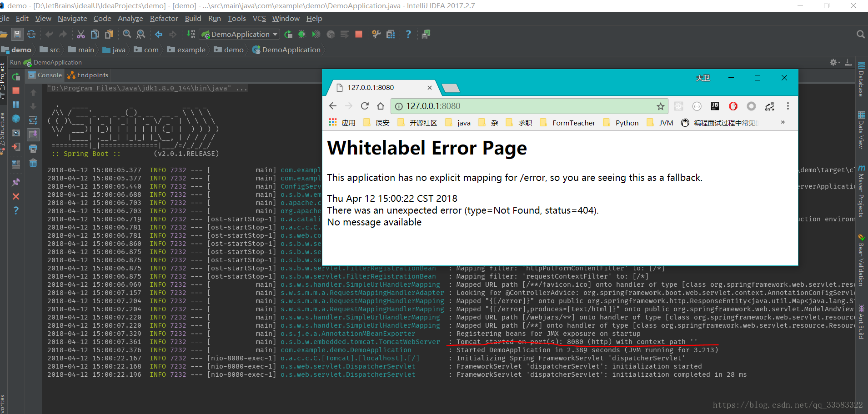Viewport: 868px width, 414px height.
Task: Select the example breadcrumb folder
Action: (186, 50)
